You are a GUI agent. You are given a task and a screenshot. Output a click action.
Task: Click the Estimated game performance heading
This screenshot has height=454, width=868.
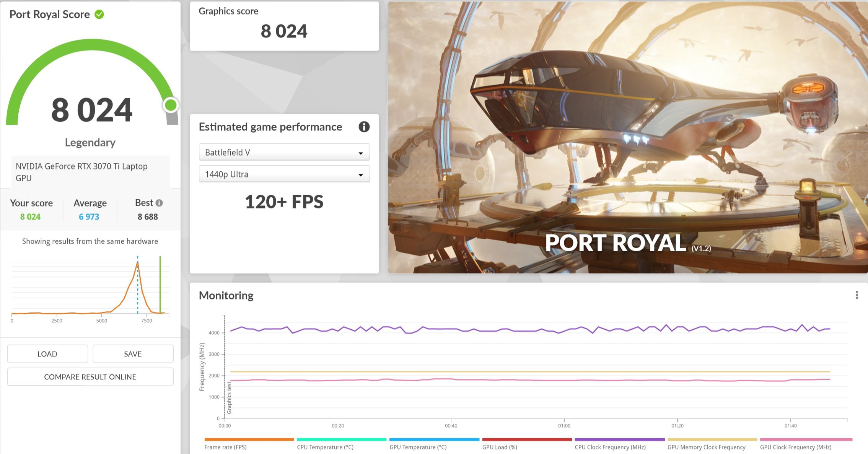(x=270, y=127)
